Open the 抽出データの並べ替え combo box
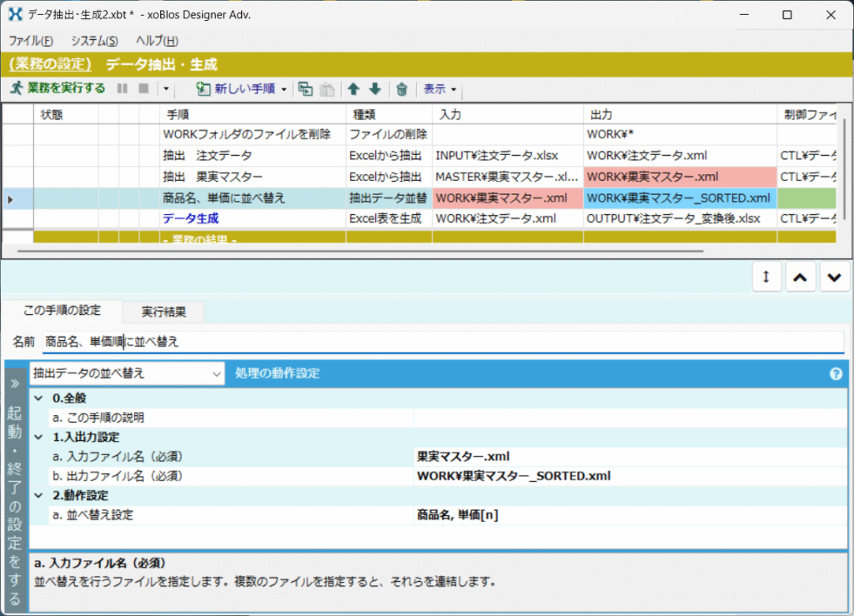 [x=127, y=373]
